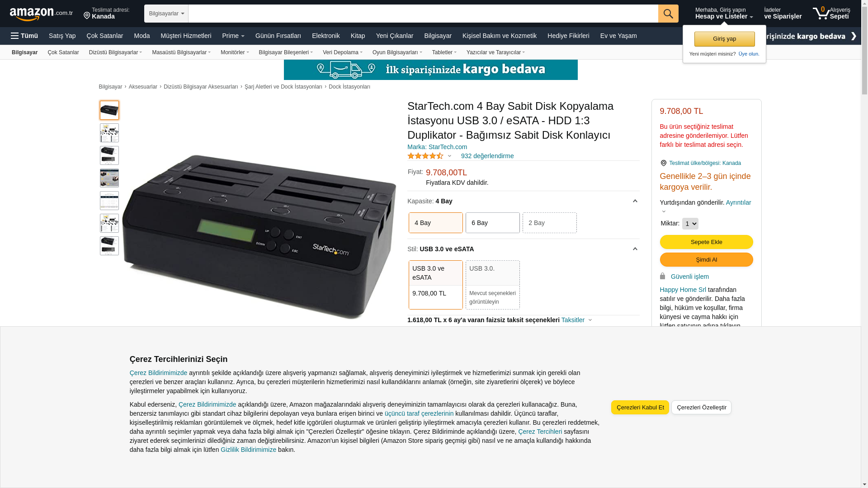Click the delivery location pin Kanada
868x488 pixels.
[x=107, y=13]
